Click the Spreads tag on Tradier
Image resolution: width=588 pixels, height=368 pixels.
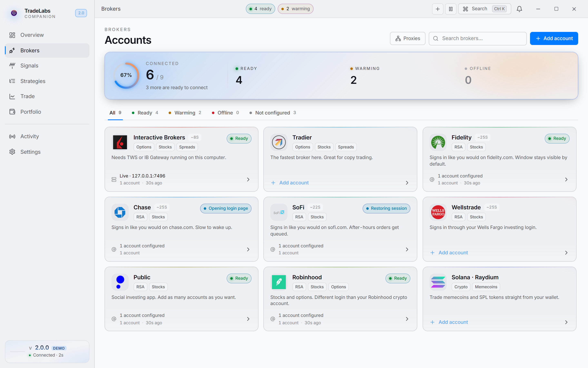pos(346,147)
